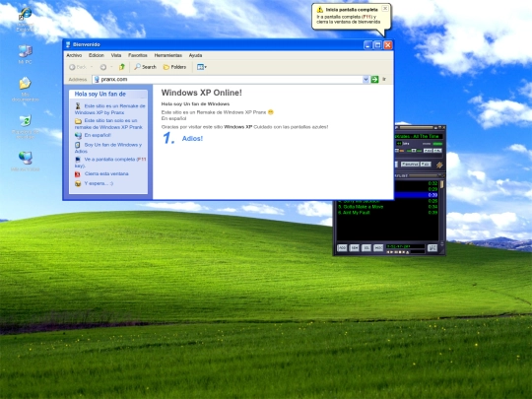Click the green Go arrow button

click(374, 79)
